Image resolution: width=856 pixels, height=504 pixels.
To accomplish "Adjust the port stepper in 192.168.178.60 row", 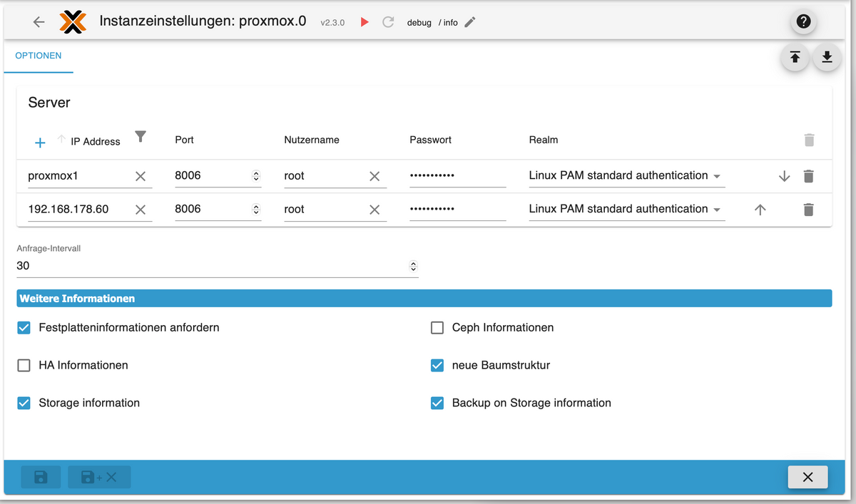I will [256, 210].
